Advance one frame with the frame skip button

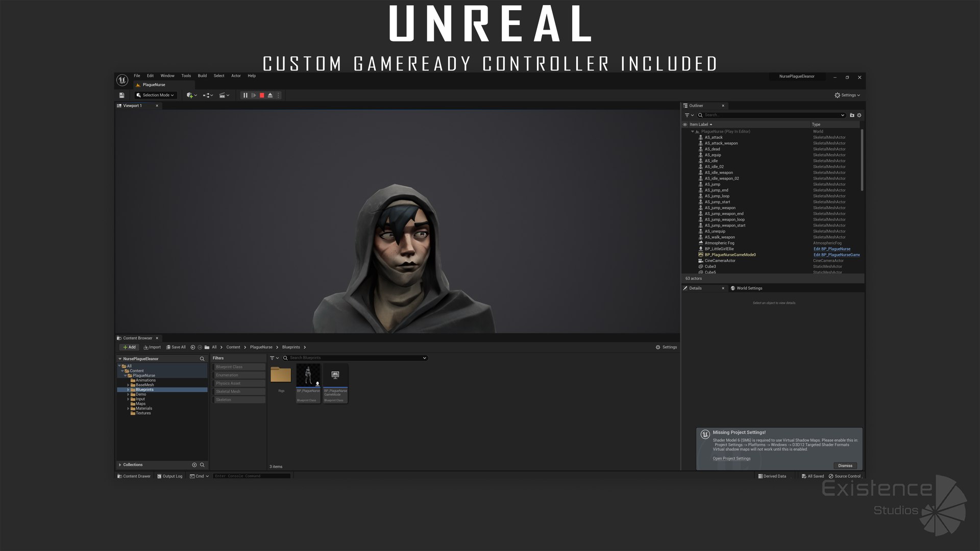tap(254, 95)
